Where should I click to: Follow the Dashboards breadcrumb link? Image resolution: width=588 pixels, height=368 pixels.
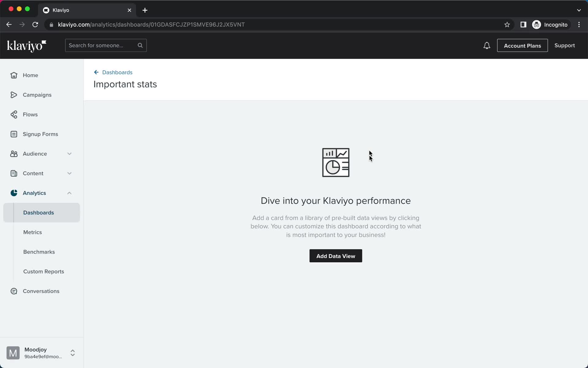point(117,72)
